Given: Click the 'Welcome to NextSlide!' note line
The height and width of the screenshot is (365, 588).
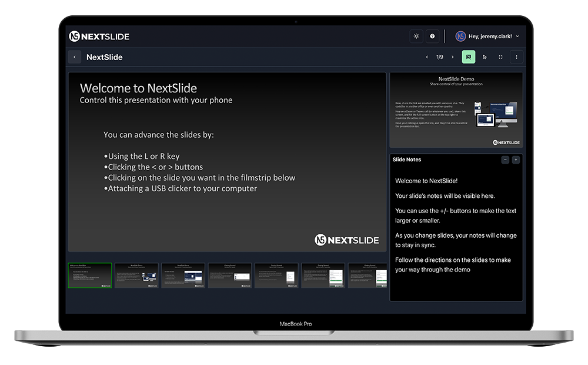Looking at the screenshot, I should [x=426, y=181].
